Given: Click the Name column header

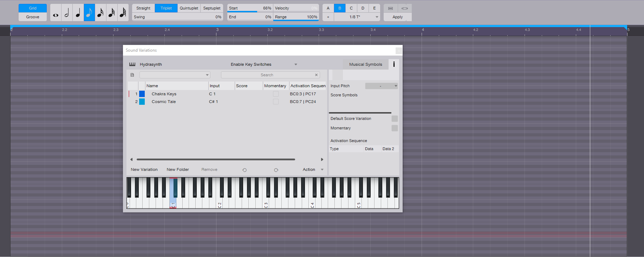Looking at the screenshot, I should (x=177, y=86).
